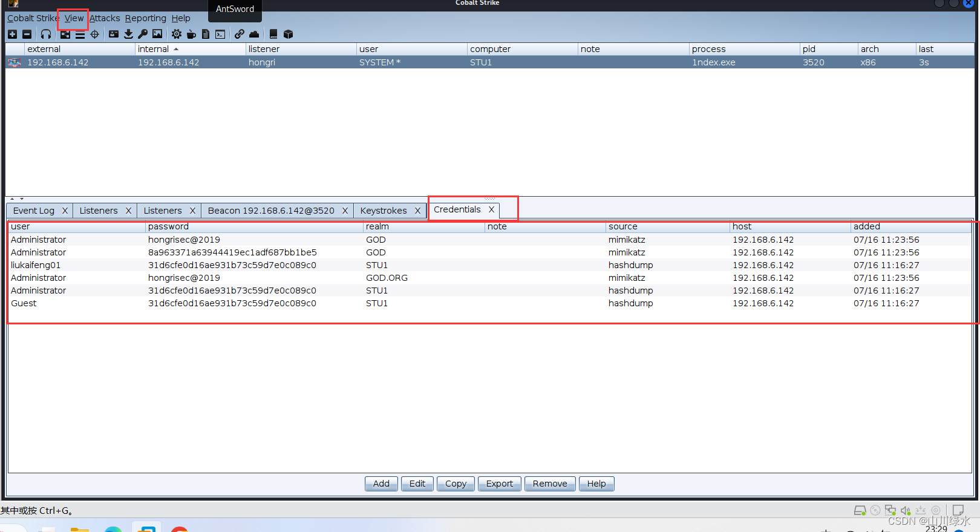Click the Disconnect minus toolbar icon

pos(27,34)
